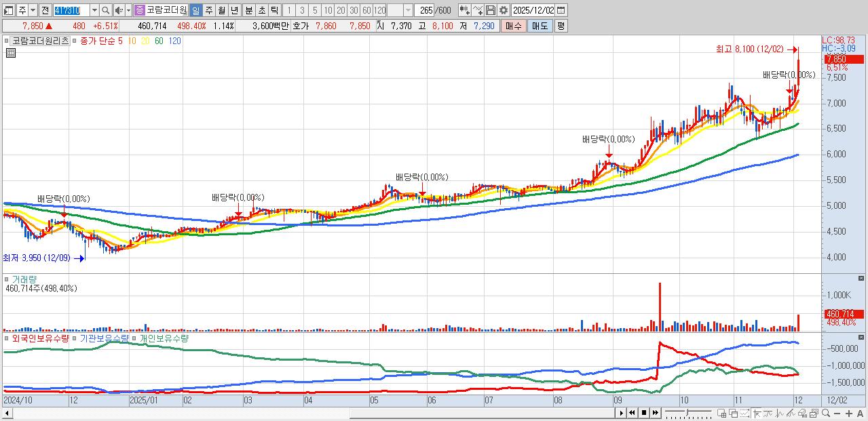Viewport: 868px width, 421px height.
Task: Click the vertical line chart icon
Action: point(779,413)
